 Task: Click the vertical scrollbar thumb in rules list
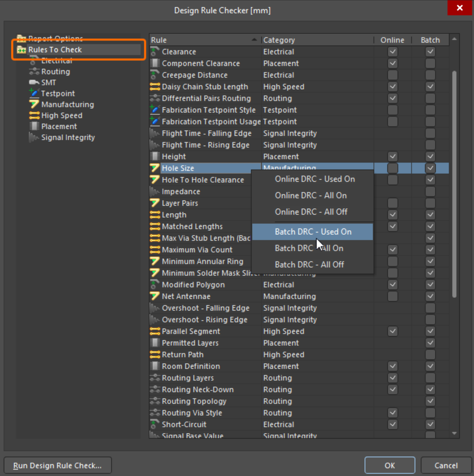pyautogui.click(x=454, y=183)
